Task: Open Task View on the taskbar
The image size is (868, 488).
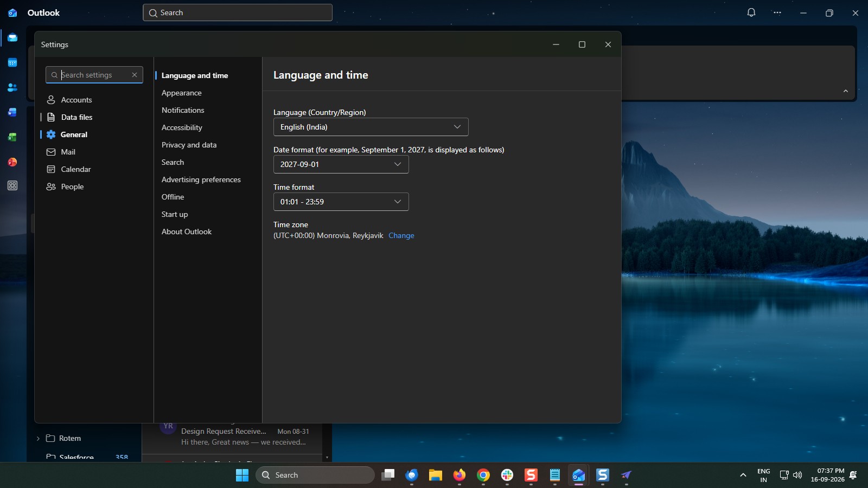Action: [388, 475]
